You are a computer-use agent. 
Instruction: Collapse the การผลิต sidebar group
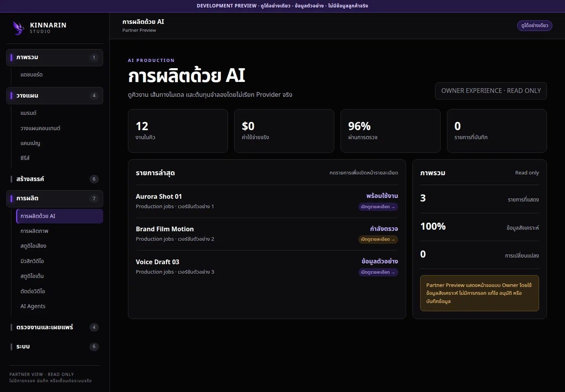(55, 199)
